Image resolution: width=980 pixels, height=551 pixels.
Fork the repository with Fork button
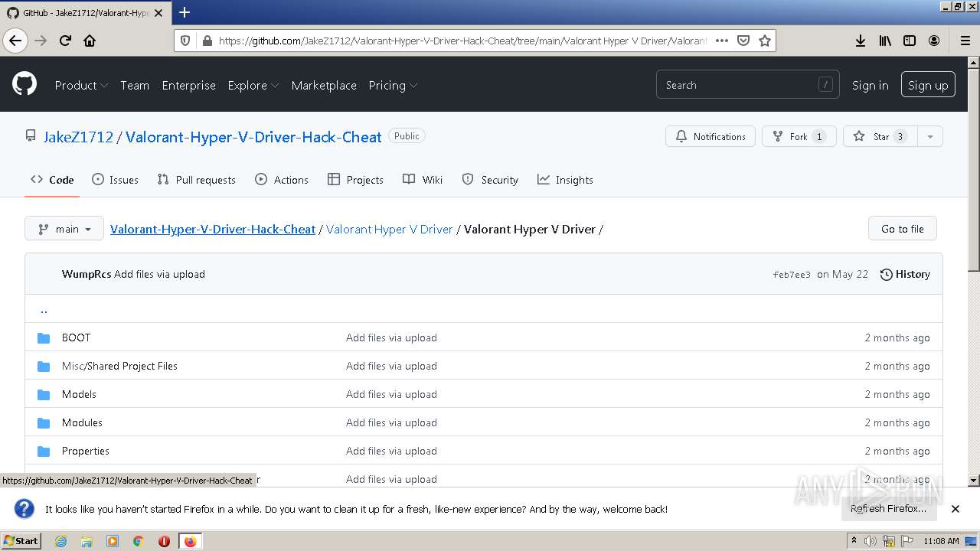(x=799, y=136)
